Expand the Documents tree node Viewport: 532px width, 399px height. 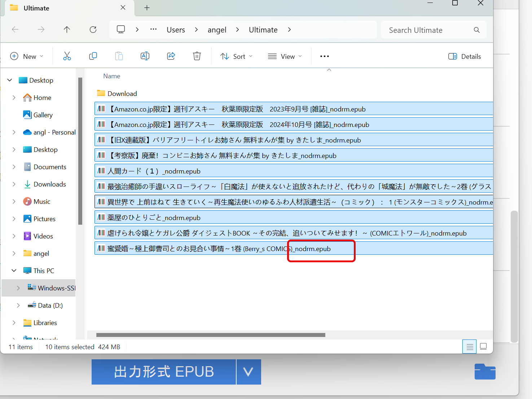(14, 167)
